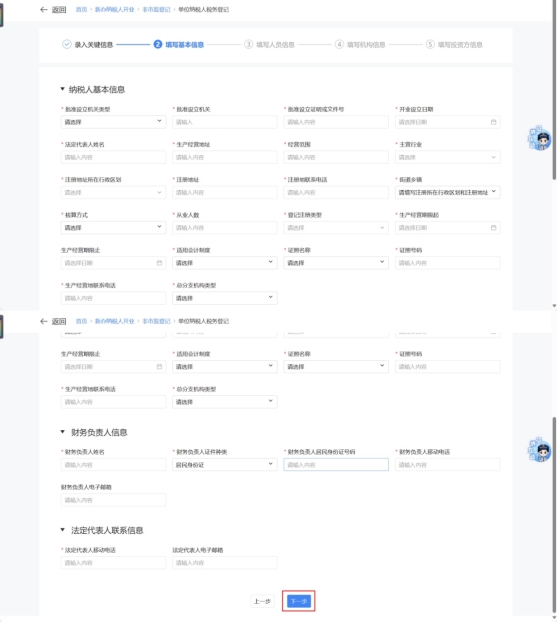
Task: Click the checkmark icon beside 录入关键信息
Action: coord(67,44)
